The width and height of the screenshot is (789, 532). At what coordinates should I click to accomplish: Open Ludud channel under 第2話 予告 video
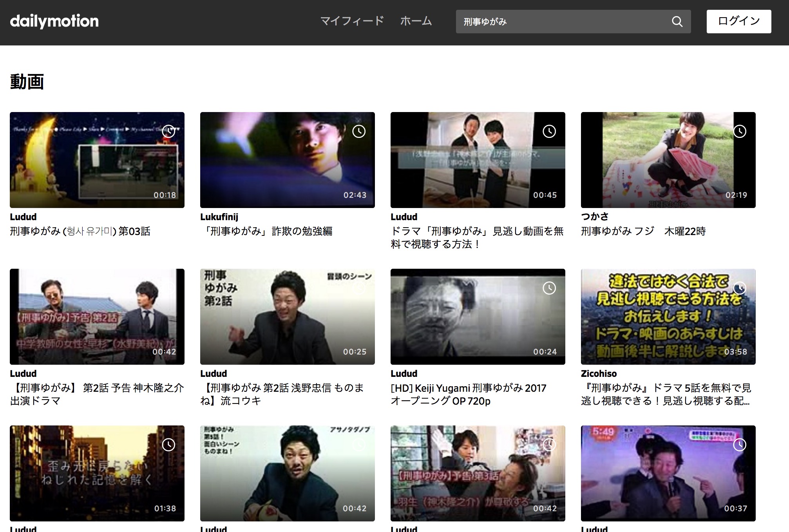[23, 373]
